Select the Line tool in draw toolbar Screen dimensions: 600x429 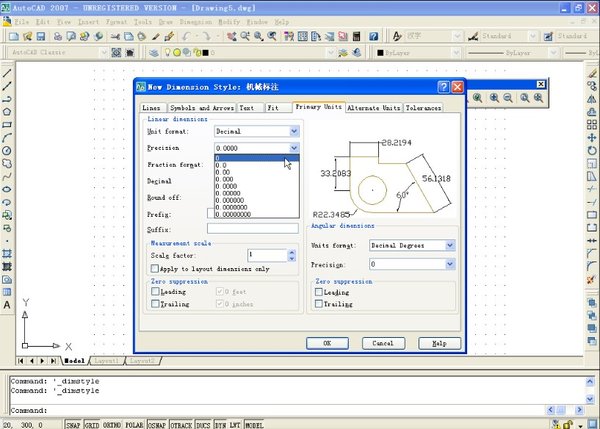(7, 73)
